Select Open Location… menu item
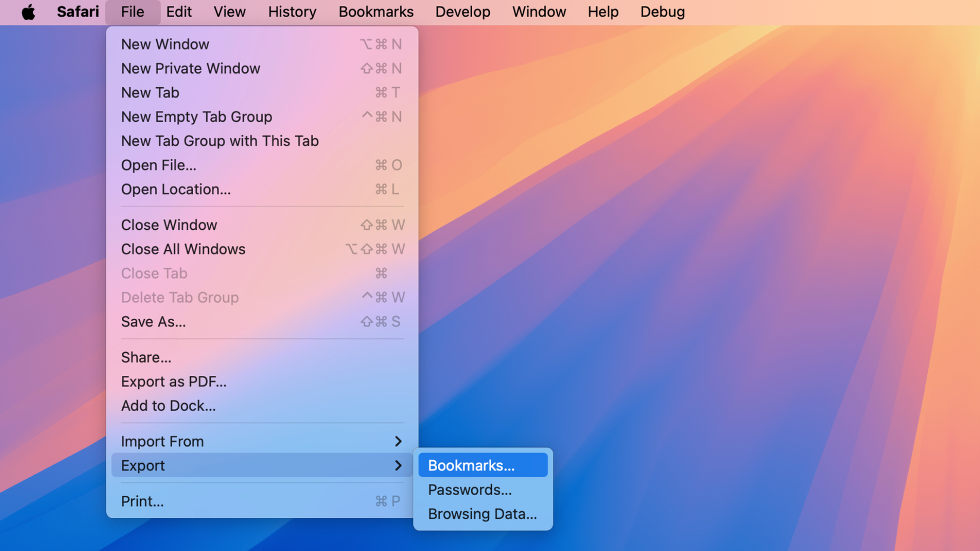 click(262, 189)
